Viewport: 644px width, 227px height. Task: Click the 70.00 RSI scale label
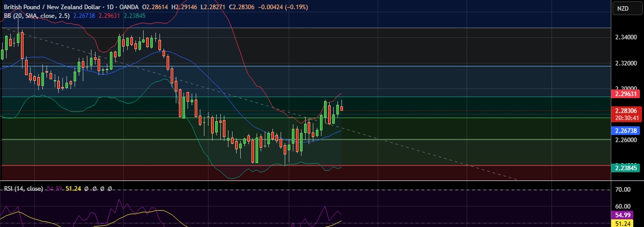pyautogui.click(x=624, y=190)
